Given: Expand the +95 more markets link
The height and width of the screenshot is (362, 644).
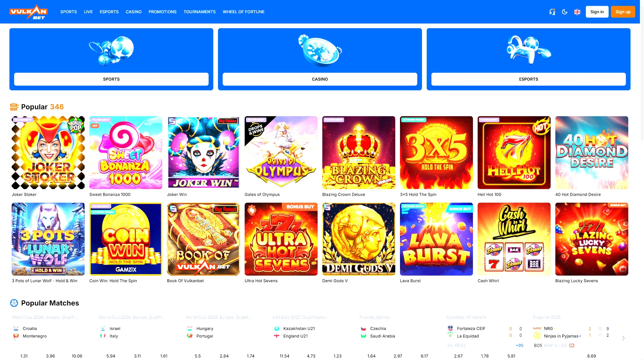Looking at the screenshot, I should pos(519,345).
